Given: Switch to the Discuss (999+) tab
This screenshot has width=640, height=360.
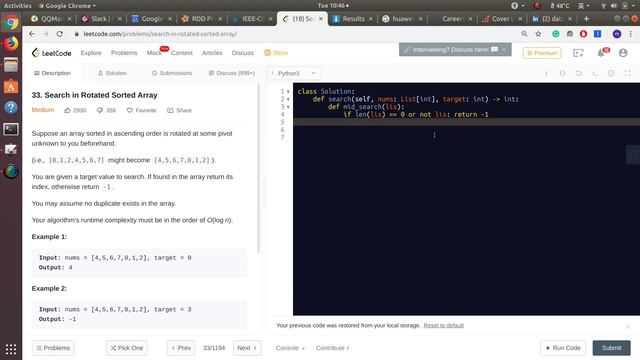Looking at the screenshot, I should 231,73.
